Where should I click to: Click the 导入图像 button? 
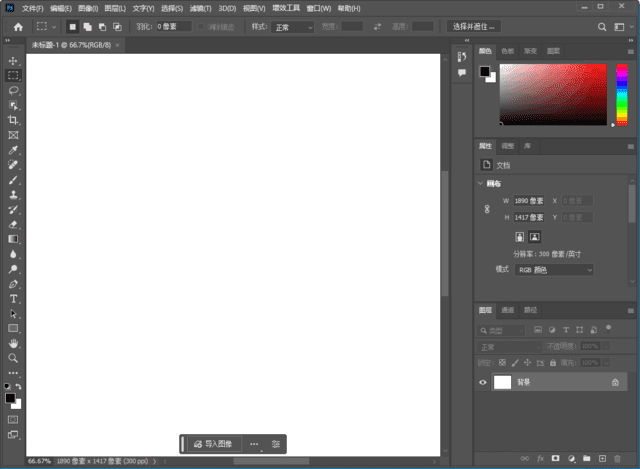pyautogui.click(x=213, y=443)
